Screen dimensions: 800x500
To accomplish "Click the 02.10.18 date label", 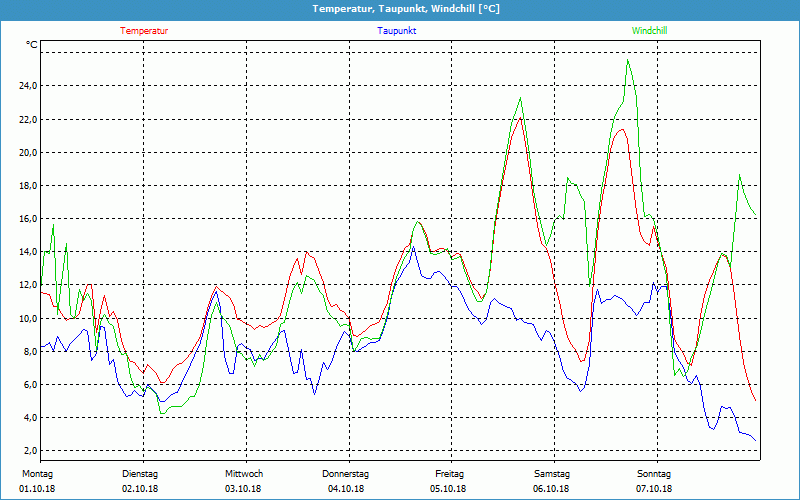I will coord(140,489).
